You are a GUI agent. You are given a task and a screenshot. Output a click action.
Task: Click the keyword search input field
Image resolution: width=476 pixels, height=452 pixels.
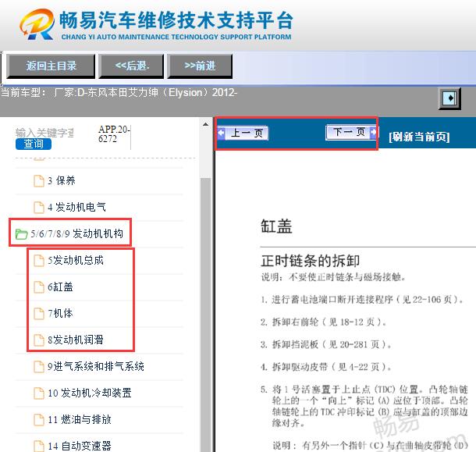click(x=44, y=133)
